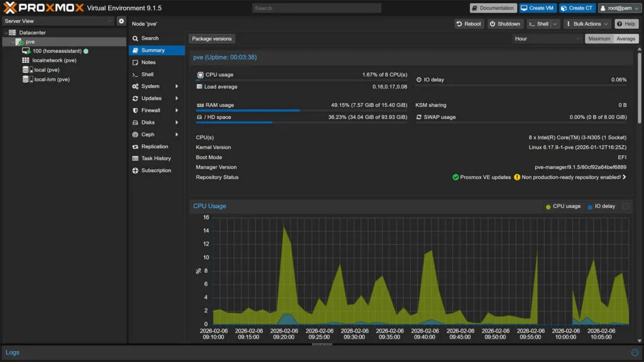Image resolution: width=644 pixels, height=362 pixels.
Task: Click the Proxmox VE updates checkmark
Action: point(455,177)
